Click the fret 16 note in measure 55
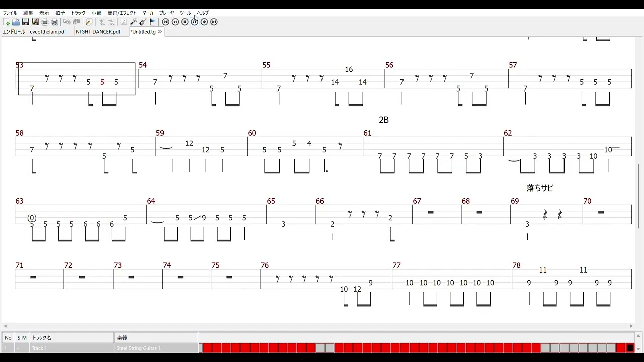 (349, 70)
